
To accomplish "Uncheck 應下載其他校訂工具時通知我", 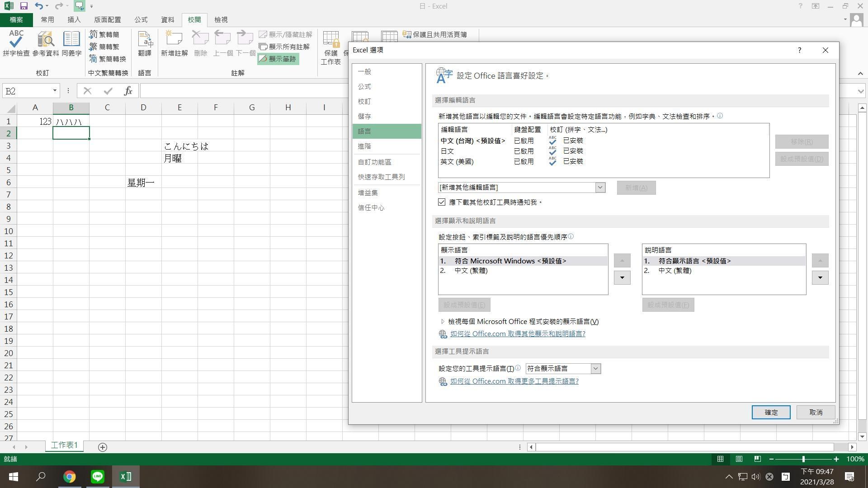I will coord(441,202).
